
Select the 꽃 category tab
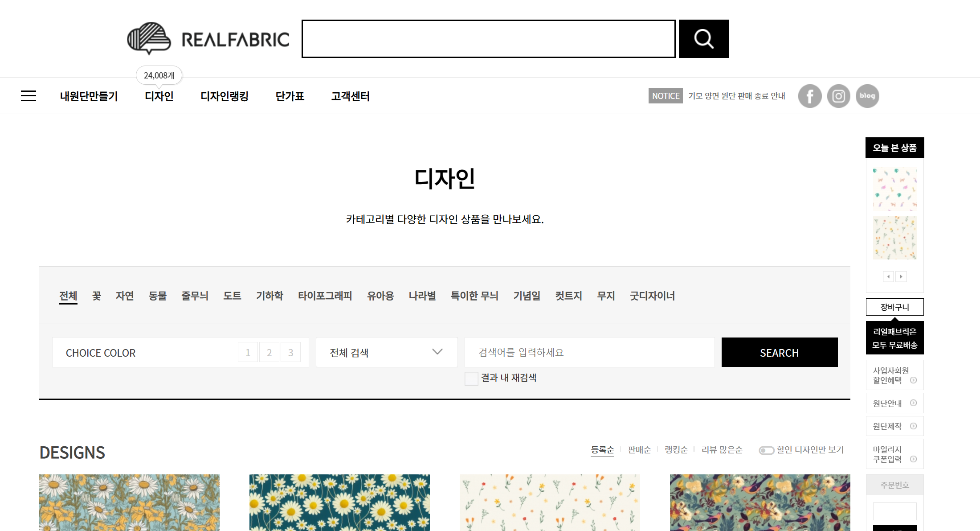(97, 296)
